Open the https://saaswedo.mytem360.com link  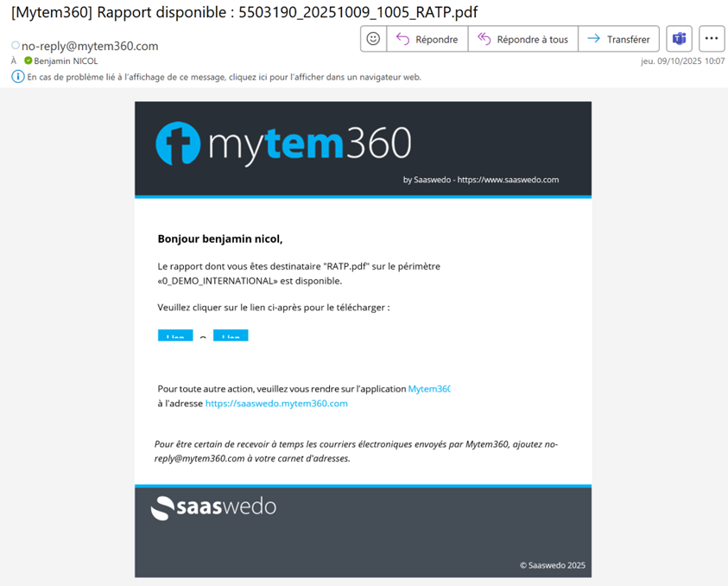(x=276, y=404)
